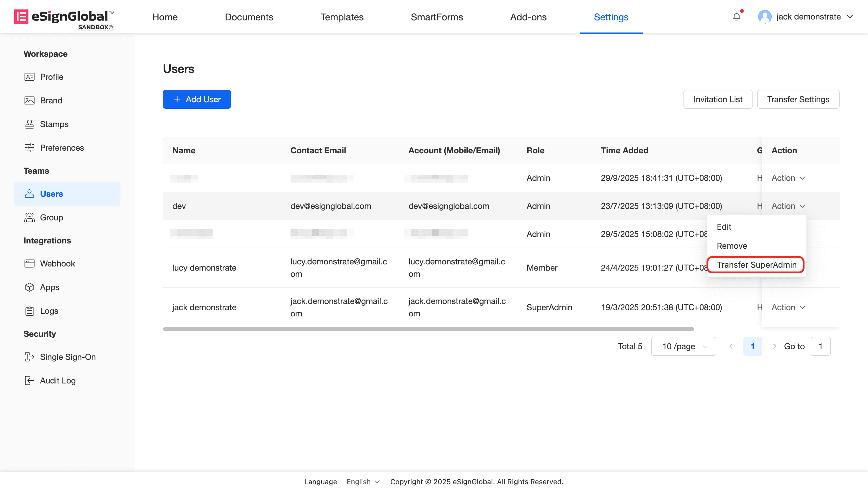868x491 pixels.
Task: Switch to the Documents tab
Action: 249,17
